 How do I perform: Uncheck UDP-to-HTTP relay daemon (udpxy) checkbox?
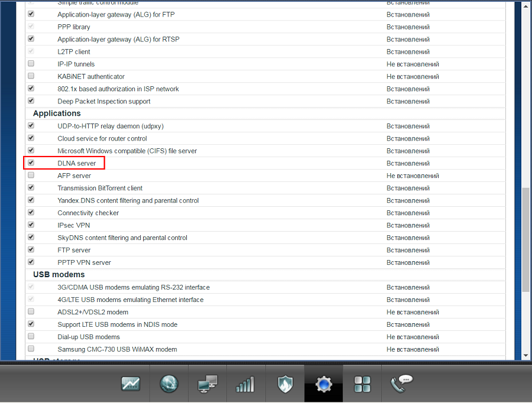click(31, 125)
